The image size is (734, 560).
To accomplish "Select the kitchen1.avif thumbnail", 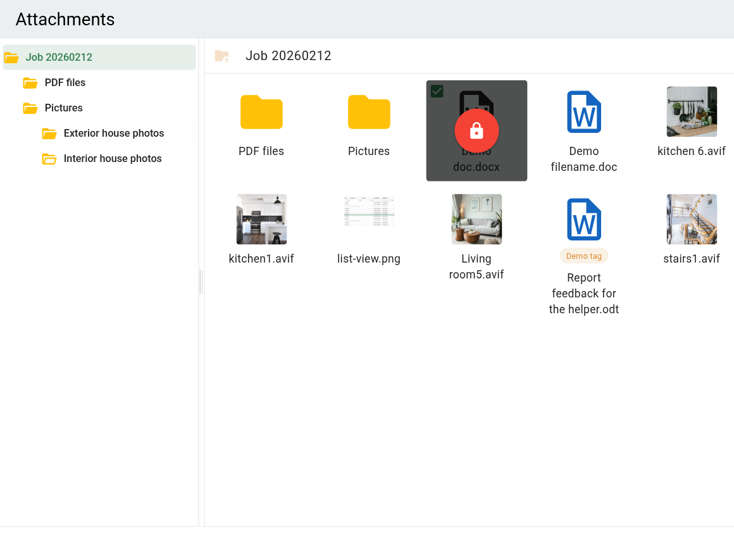I will (261, 219).
